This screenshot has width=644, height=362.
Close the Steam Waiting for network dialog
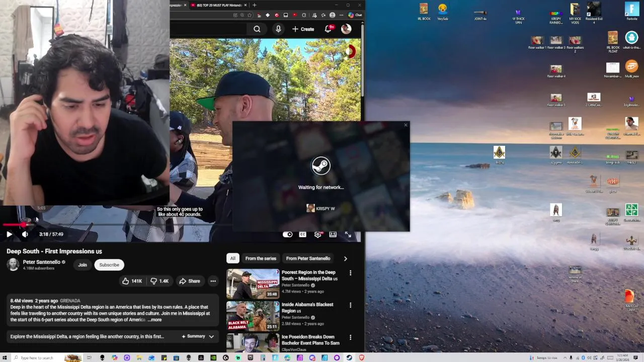(406, 125)
